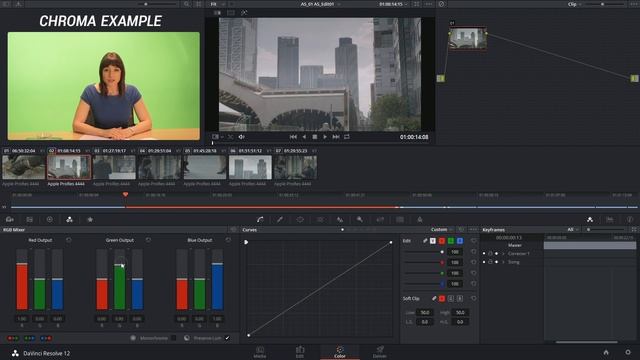This screenshot has width=640, height=360.
Task: Open the Tracker palette icon
Action: [320, 220]
